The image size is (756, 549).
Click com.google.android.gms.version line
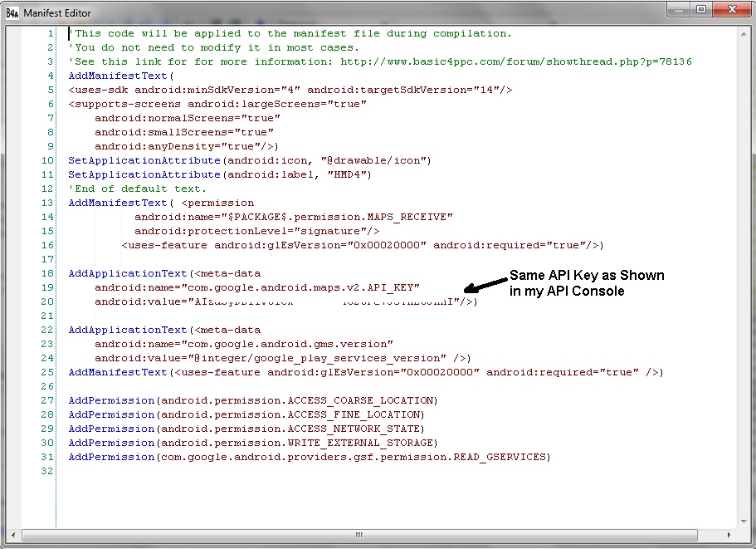[244, 344]
